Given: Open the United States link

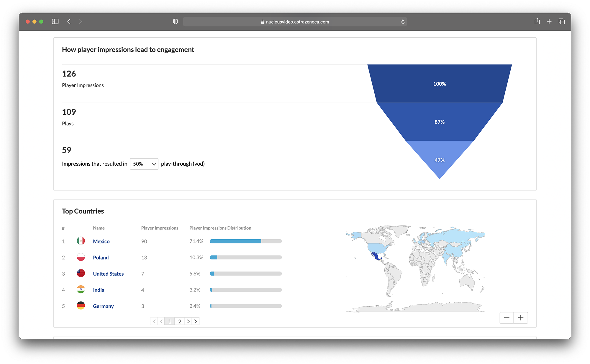Looking at the screenshot, I should pyautogui.click(x=108, y=274).
